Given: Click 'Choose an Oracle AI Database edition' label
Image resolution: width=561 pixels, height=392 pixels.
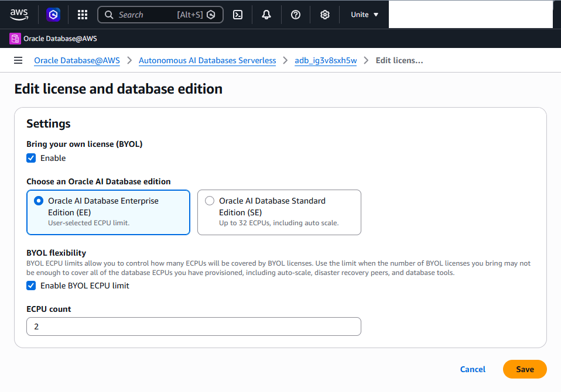Looking at the screenshot, I should click(98, 181).
